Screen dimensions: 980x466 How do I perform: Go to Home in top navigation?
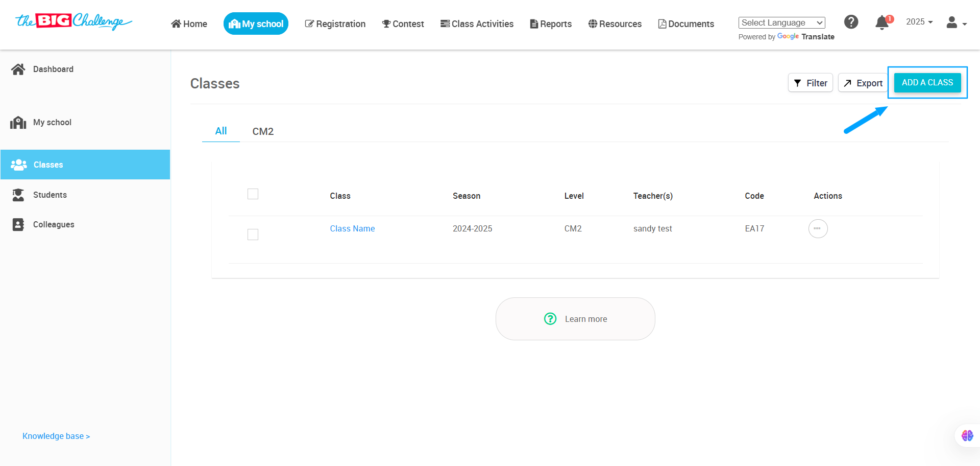click(189, 24)
